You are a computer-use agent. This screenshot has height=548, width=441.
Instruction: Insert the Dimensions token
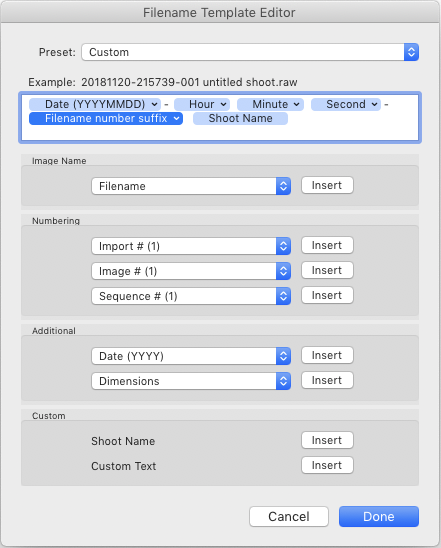(x=327, y=380)
